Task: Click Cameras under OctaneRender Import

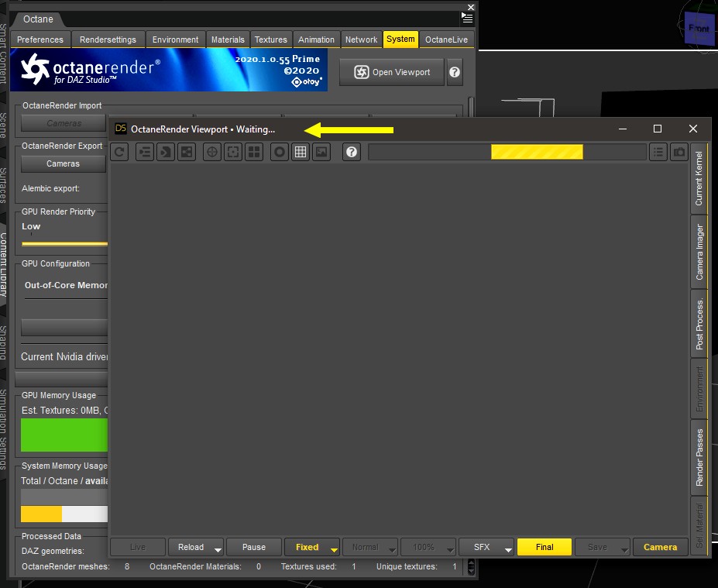Action: tap(64, 123)
